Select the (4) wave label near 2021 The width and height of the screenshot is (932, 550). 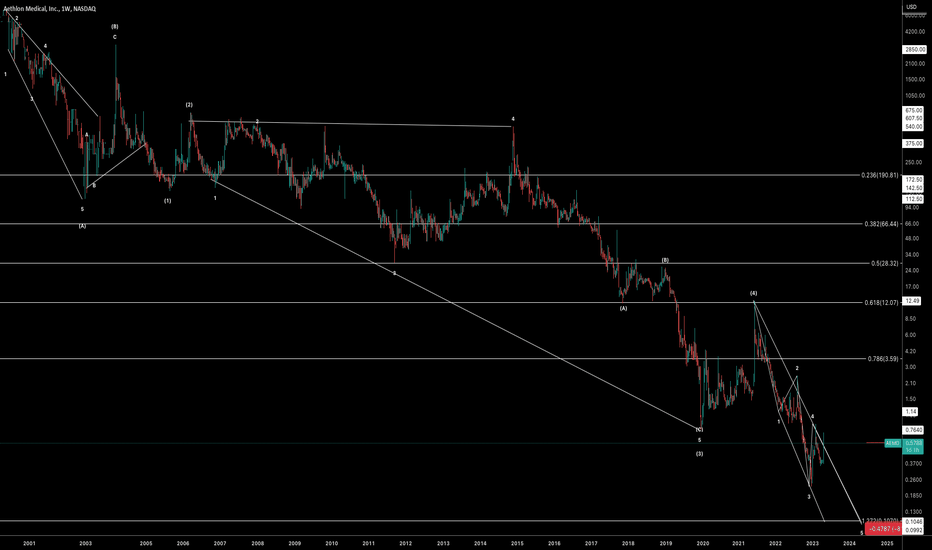(x=753, y=293)
